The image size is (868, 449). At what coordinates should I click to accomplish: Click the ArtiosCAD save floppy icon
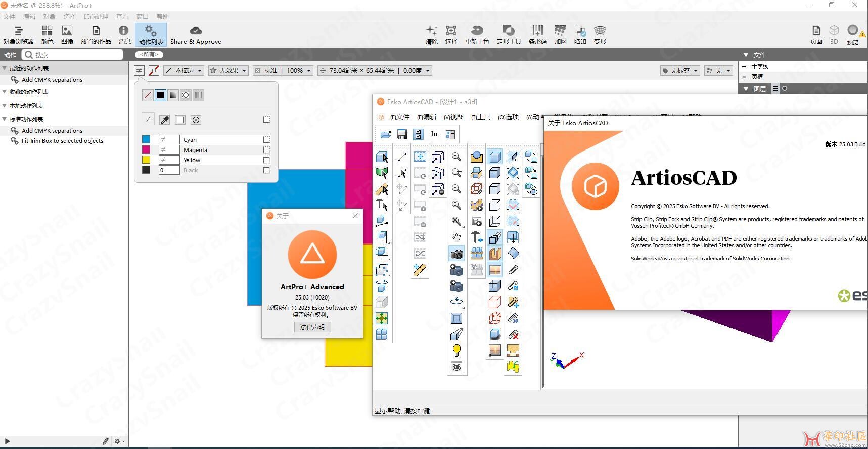tap(402, 134)
